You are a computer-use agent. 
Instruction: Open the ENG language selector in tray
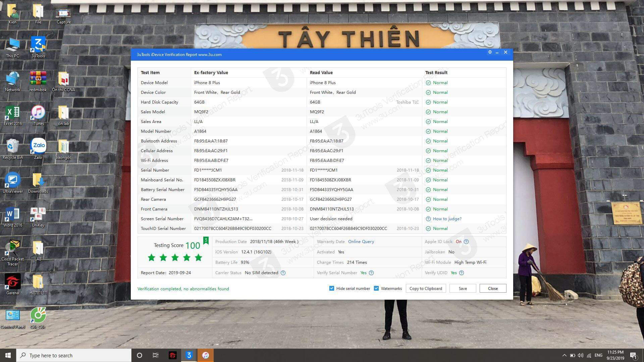(x=598, y=355)
